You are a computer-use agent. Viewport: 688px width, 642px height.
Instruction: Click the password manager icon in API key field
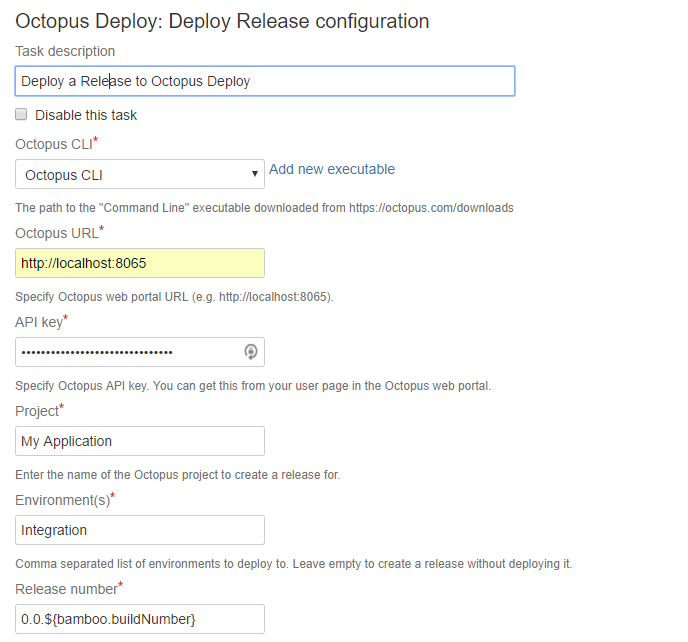(251, 352)
